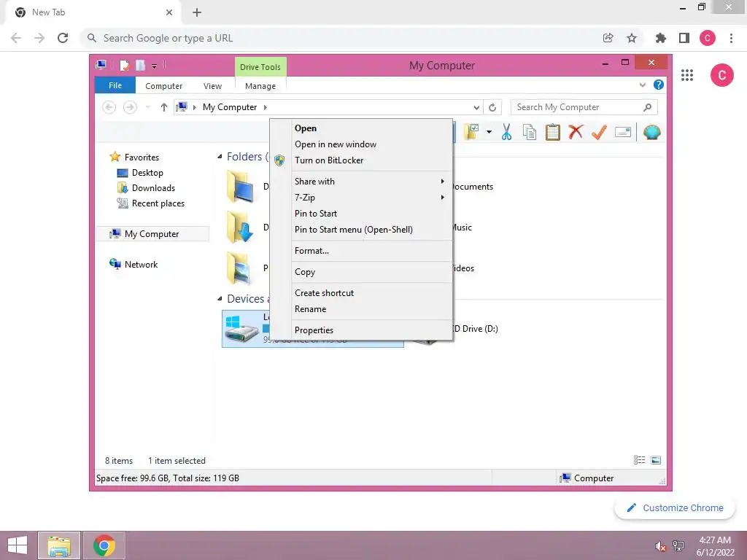Select My Computer in the navigation pane
The height and width of the screenshot is (560, 747).
coord(152,234)
